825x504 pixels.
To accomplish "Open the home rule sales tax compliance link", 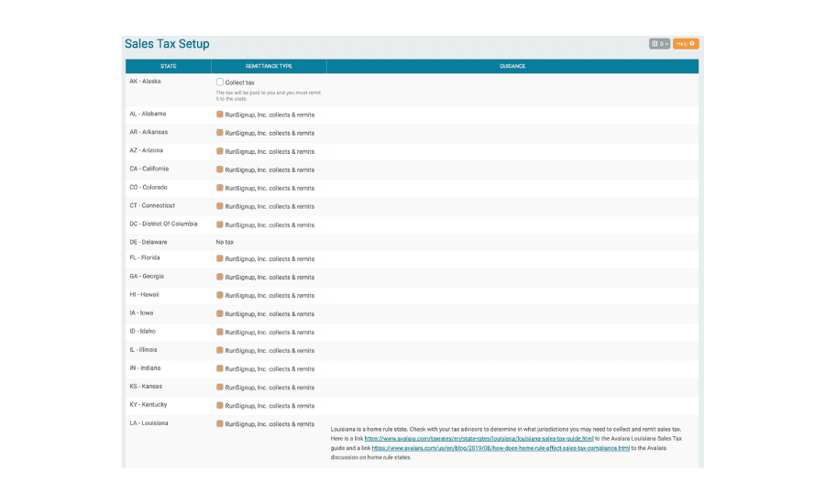I will tap(500, 448).
